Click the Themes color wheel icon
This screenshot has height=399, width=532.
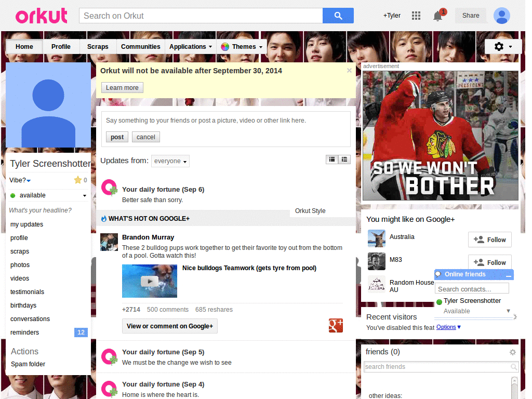tap(225, 47)
